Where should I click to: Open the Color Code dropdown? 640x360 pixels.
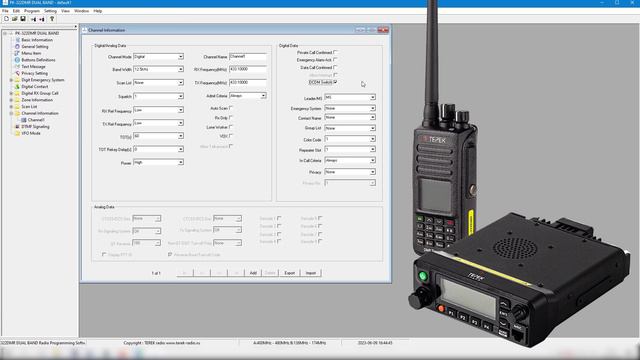373,139
